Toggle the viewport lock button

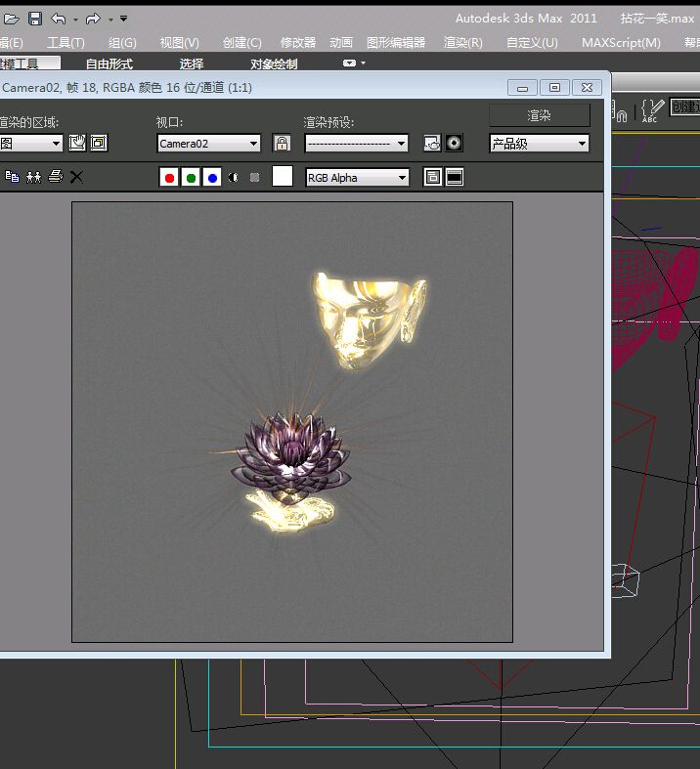(282, 144)
